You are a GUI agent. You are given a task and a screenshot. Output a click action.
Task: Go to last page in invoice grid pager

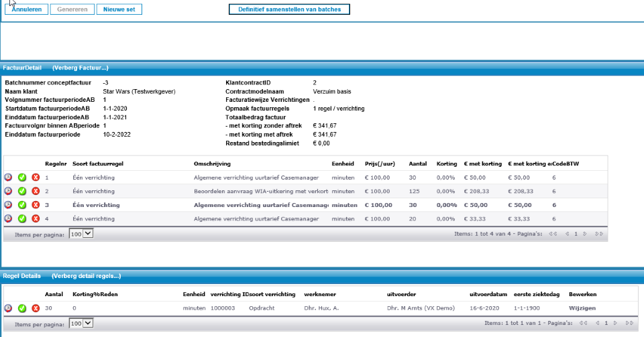[x=599, y=234]
